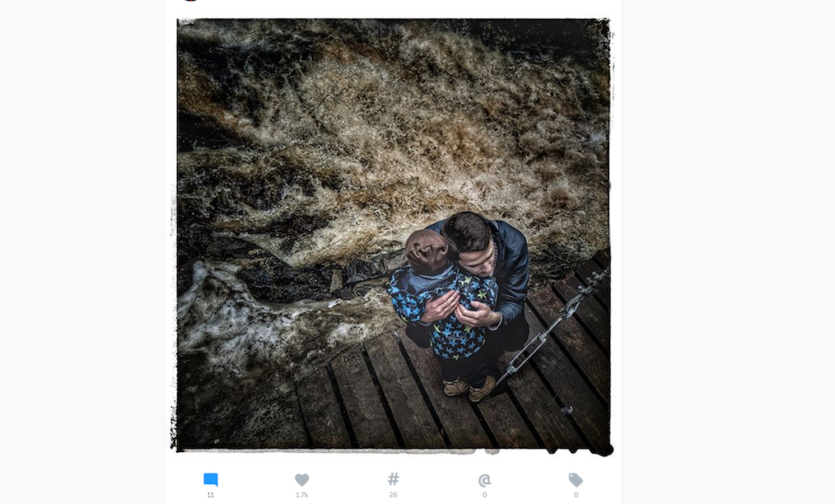Click the comment count 11
The width and height of the screenshot is (835, 504).
tap(211, 495)
